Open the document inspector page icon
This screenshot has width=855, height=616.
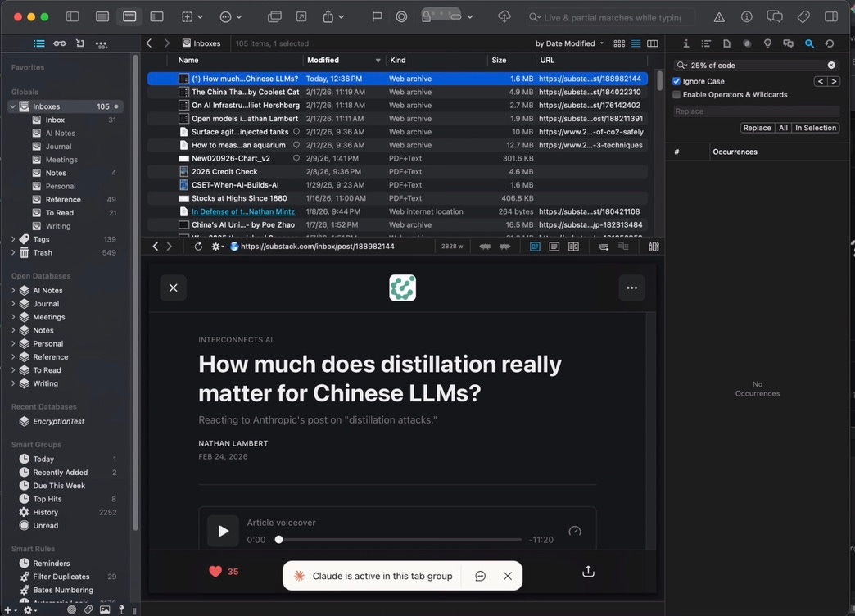(726, 43)
